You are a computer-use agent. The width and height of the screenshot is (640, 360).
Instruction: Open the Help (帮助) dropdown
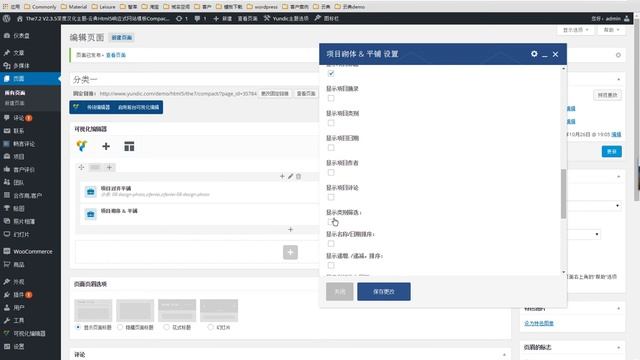coord(611,30)
